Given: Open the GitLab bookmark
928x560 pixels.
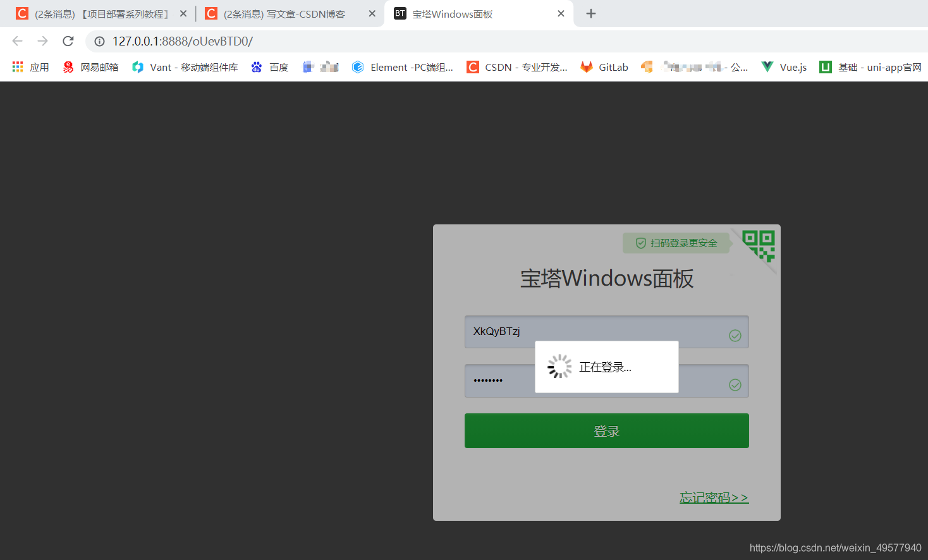Looking at the screenshot, I should (604, 67).
